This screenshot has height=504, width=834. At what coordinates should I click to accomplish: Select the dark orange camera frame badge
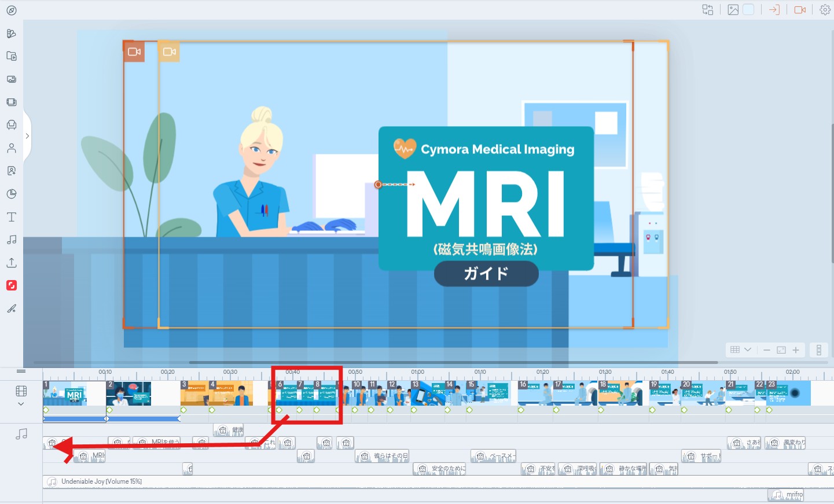click(134, 51)
